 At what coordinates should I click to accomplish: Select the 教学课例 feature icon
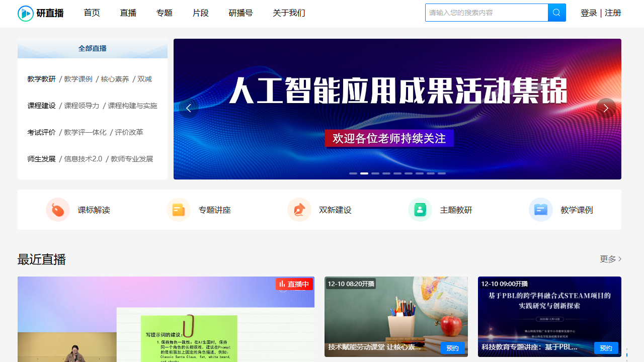pyautogui.click(x=541, y=210)
